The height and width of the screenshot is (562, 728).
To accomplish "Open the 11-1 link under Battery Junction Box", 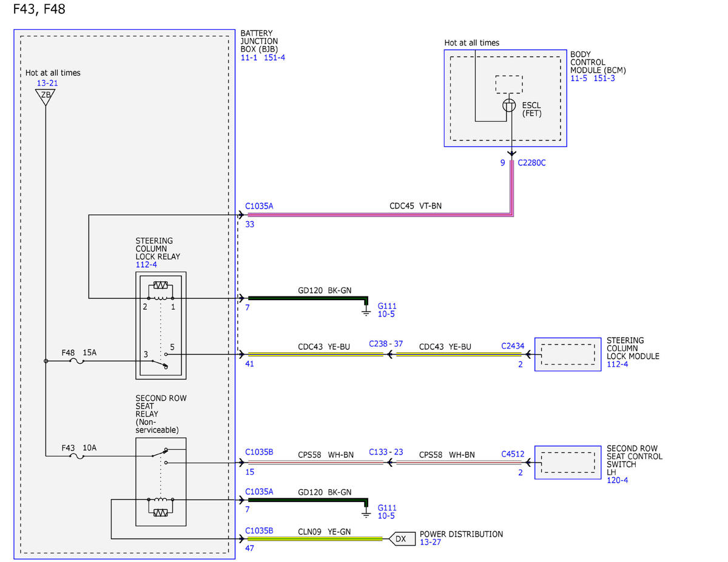I will 249,58.
